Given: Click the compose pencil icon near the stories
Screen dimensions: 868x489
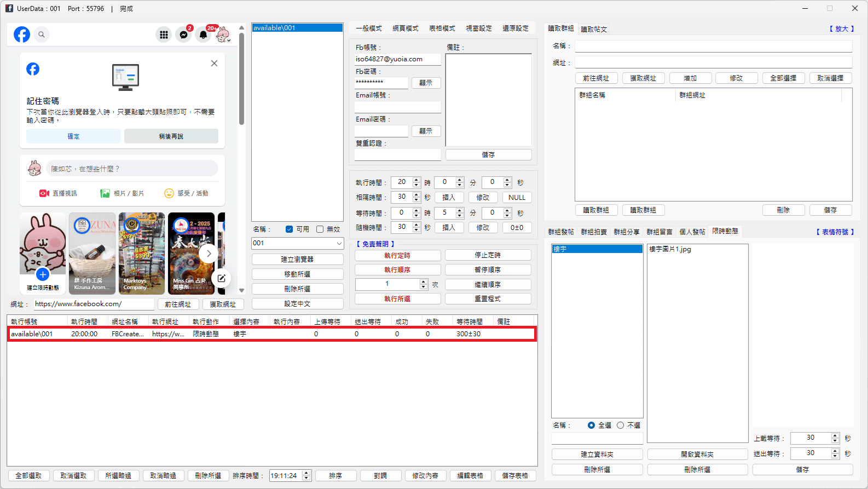Looking at the screenshot, I should [x=221, y=278].
